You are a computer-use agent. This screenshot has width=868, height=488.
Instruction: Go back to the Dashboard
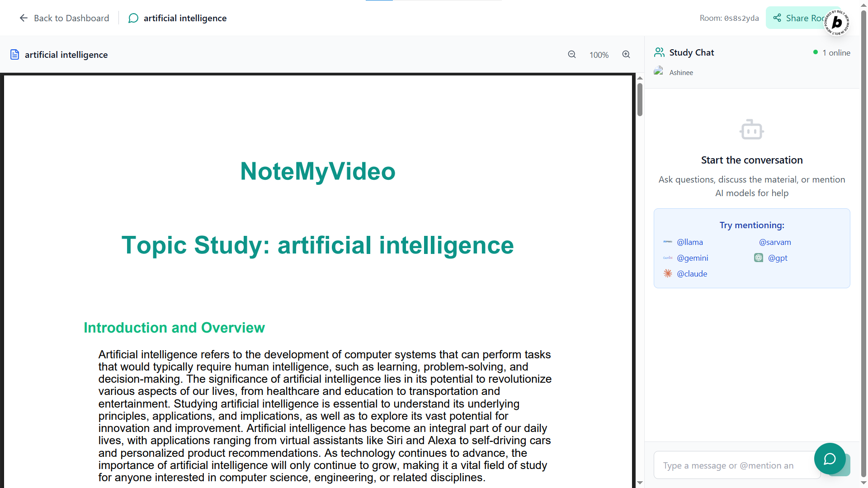(x=64, y=18)
